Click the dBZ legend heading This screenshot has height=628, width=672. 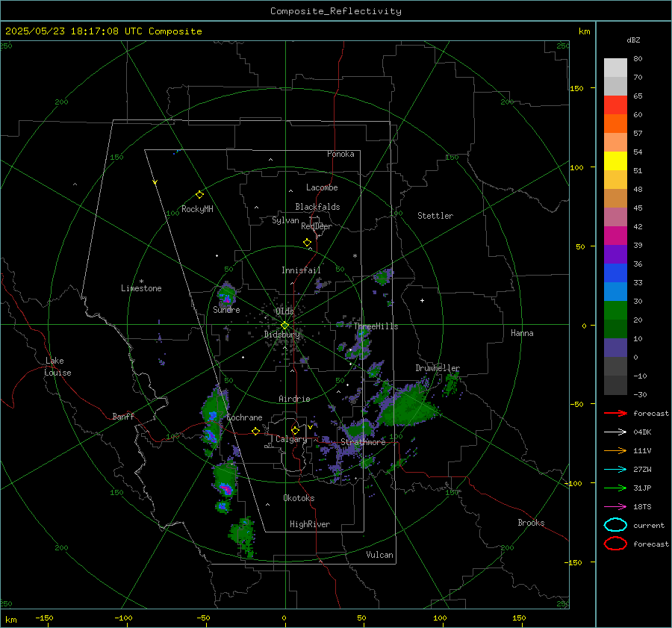click(x=633, y=40)
